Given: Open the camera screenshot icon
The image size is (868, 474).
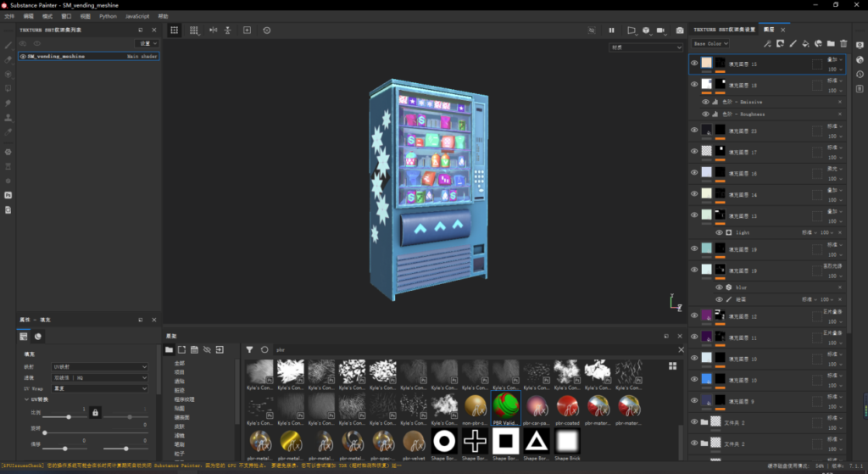Looking at the screenshot, I should click(680, 31).
